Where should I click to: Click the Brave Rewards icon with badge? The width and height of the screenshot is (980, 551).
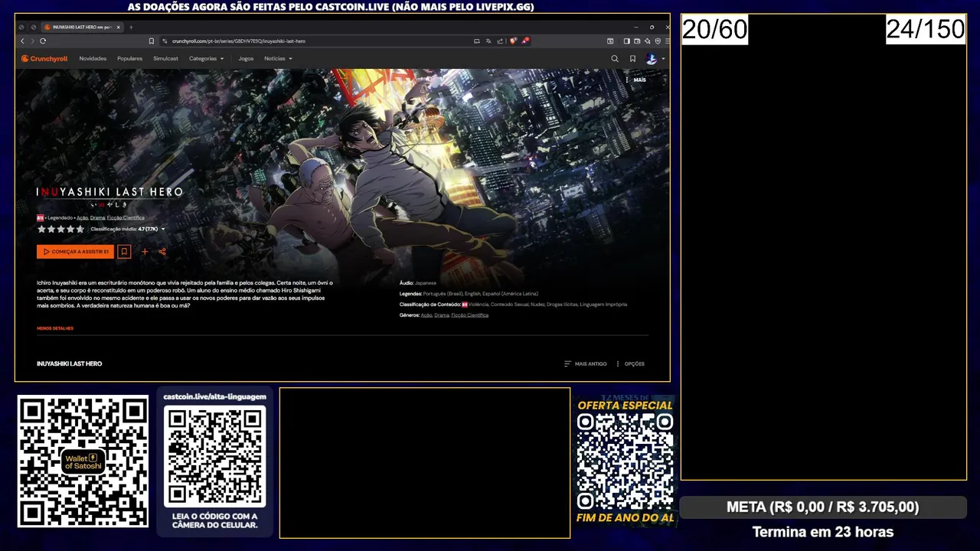coord(525,41)
